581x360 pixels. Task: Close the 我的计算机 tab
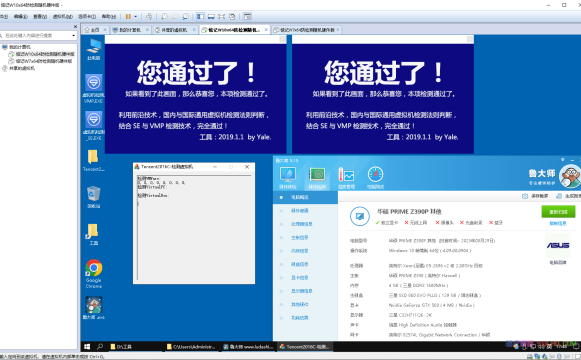(147, 30)
